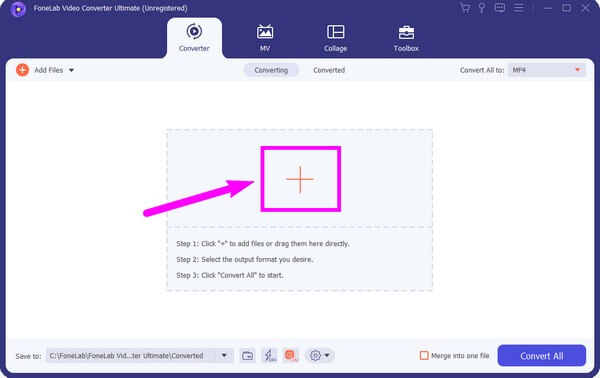Viewport: 600px width, 378px height.
Task: Click the orange Add Files plus icon
Action: tap(22, 70)
